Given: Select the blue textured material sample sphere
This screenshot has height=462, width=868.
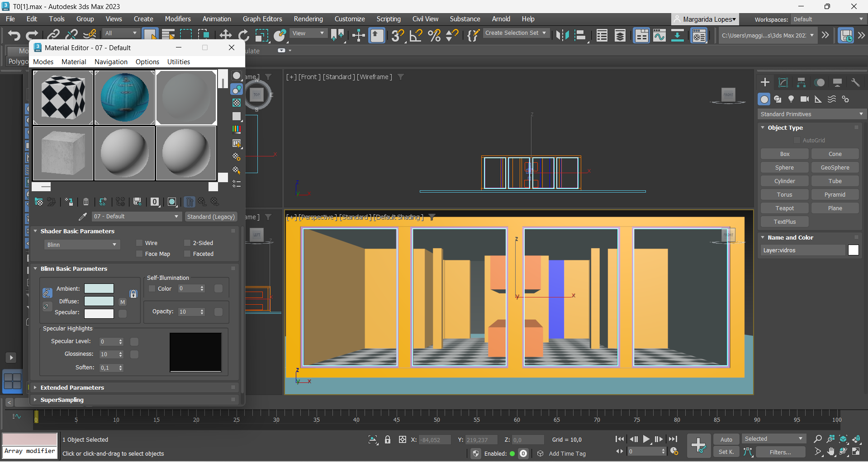Looking at the screenshot, I should click(124, 98).
